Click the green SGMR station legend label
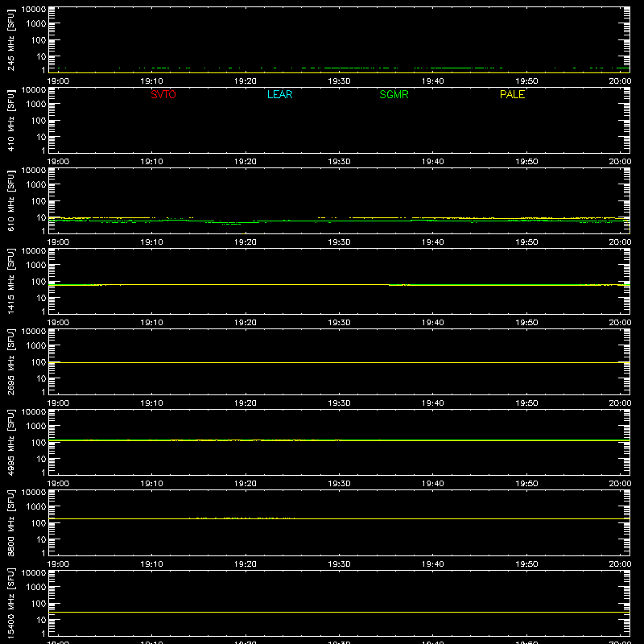 coord(394,94)
